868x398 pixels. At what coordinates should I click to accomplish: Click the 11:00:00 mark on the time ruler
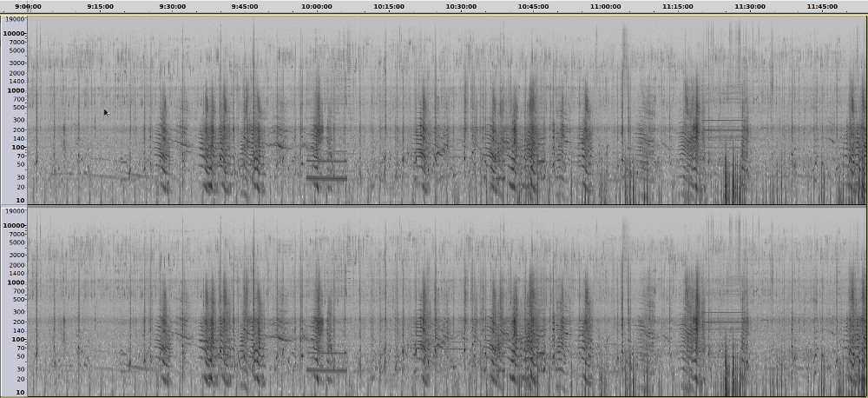point(605,6)
